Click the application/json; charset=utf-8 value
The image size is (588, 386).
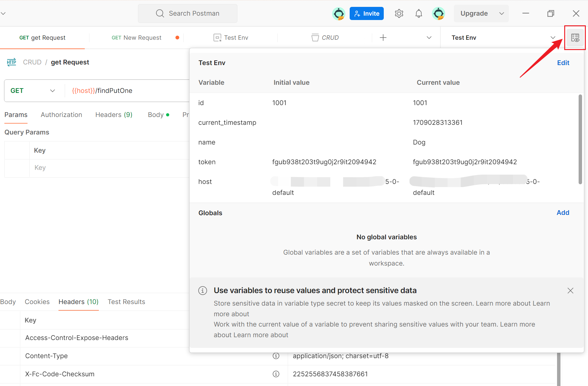pyautogui.click(x=341, y=356)
